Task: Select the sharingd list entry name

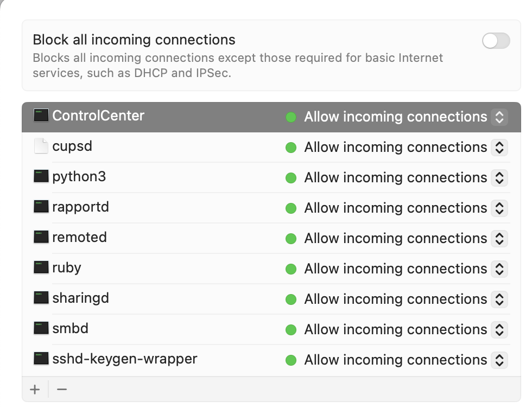Action: [x=80, y=298]
